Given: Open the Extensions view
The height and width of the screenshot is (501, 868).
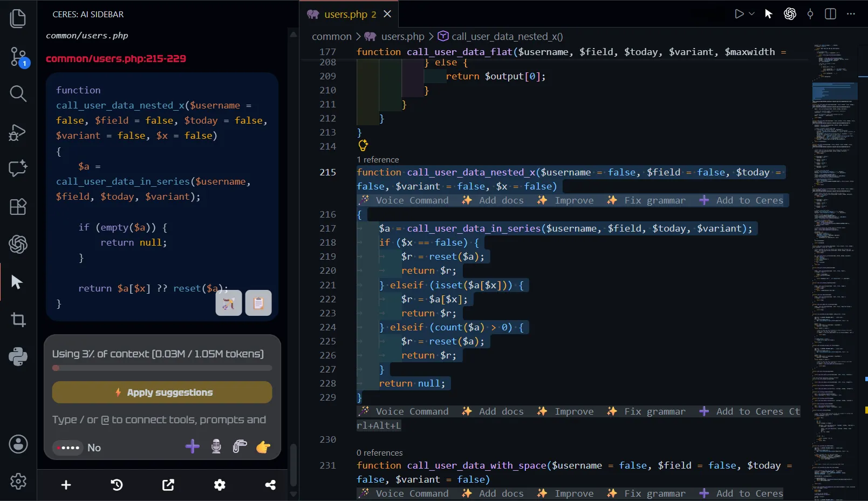Looking at the screenshot, I should pyautogui.click(x=18, y=207).
